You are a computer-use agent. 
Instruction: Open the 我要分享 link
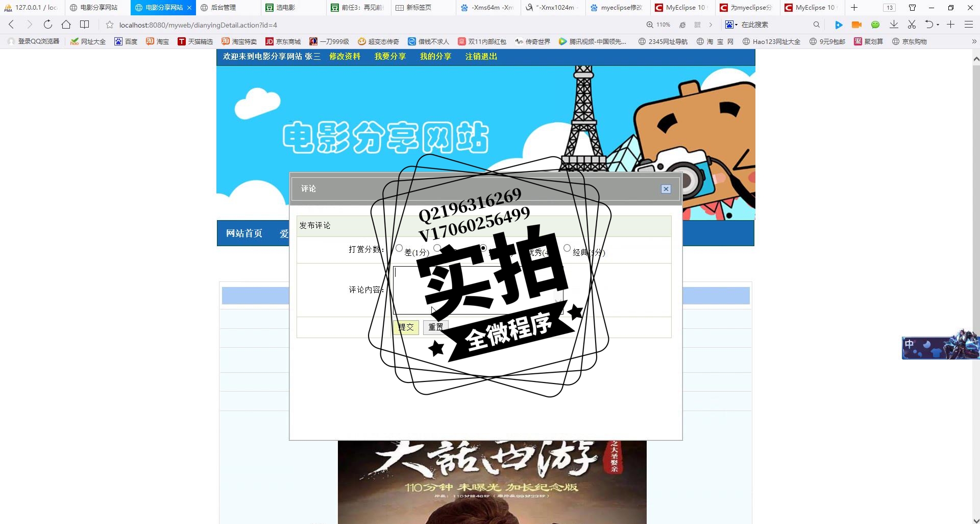390,57
